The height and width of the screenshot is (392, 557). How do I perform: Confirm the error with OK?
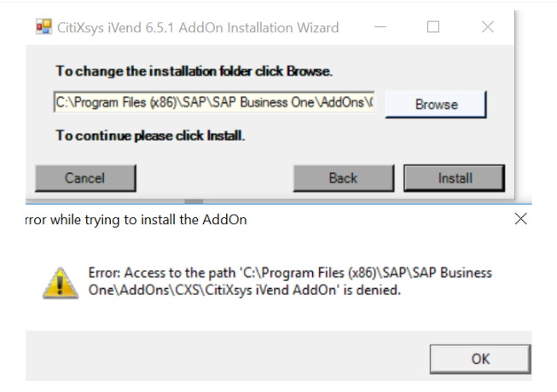pos(480,359)
